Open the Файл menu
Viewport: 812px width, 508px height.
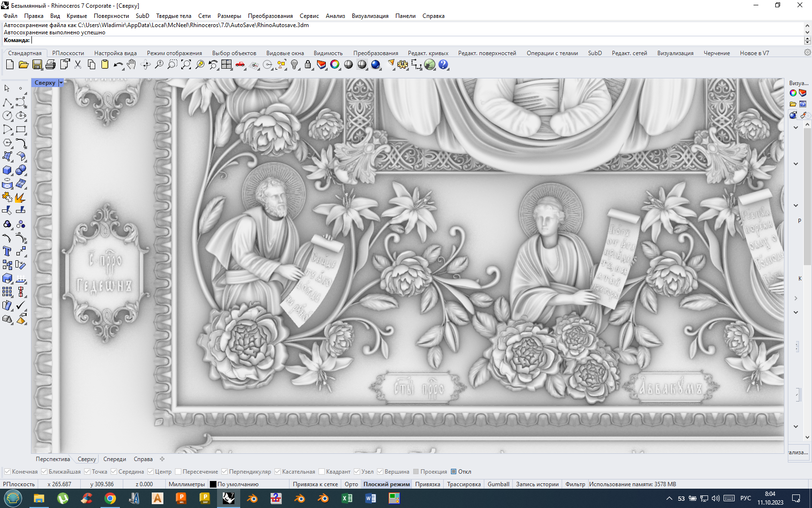coord(10,16)
